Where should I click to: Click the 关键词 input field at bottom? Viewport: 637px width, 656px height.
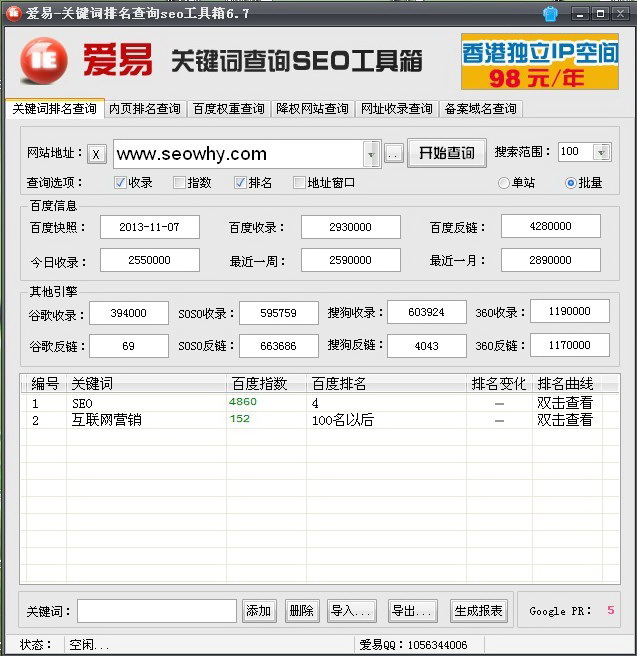[x=157, y=611]
